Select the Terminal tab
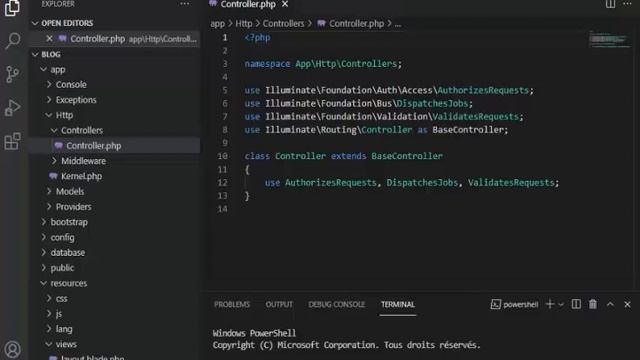This screenshot has height=360, width=640. (x=398, y=304)
